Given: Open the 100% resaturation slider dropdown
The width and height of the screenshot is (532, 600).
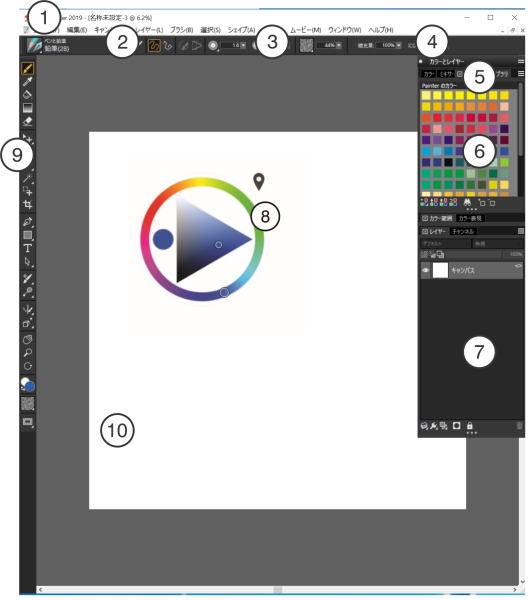Looking at the screenshot, I should (x=399, y=46).
